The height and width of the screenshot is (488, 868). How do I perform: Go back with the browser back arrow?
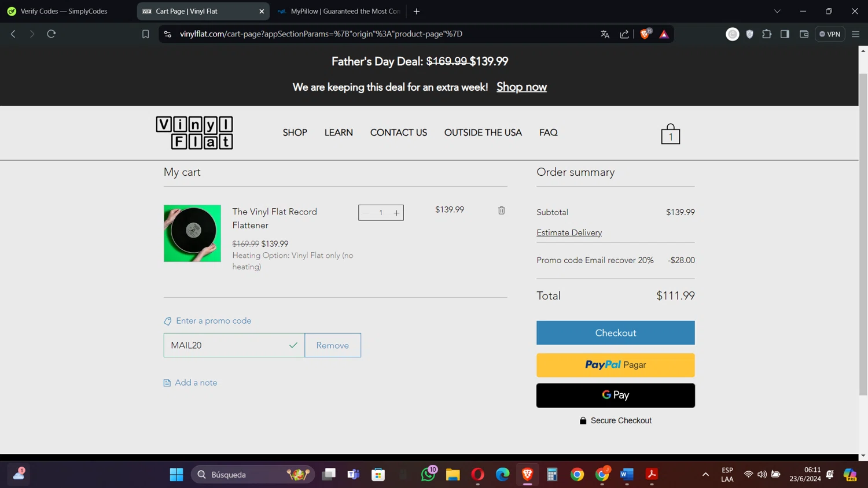click(x=13, y=34)
